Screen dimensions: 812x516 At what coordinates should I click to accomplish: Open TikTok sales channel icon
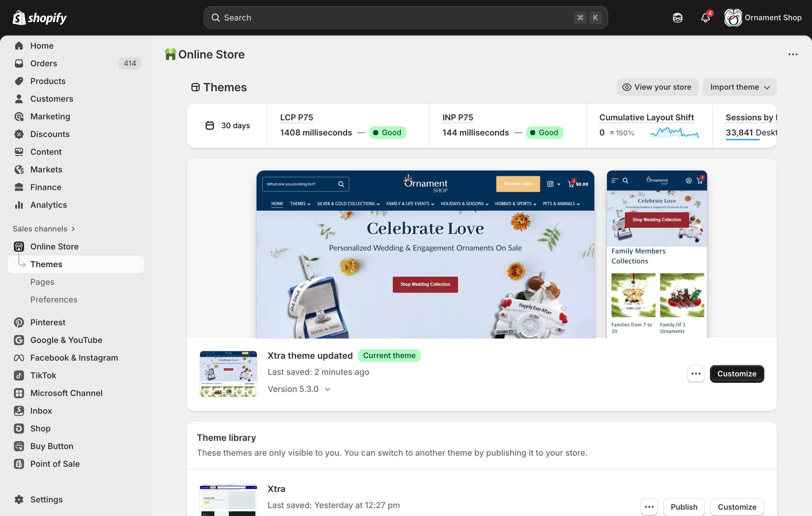tap(19, 375)
